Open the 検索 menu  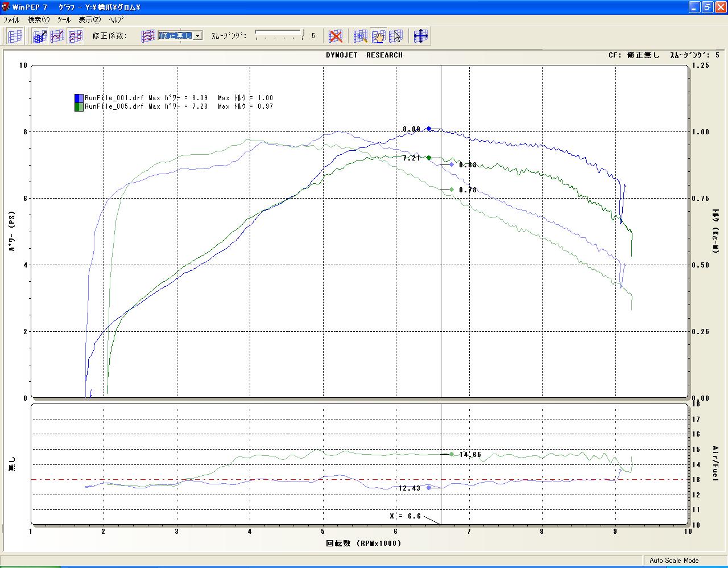point(39,20)
